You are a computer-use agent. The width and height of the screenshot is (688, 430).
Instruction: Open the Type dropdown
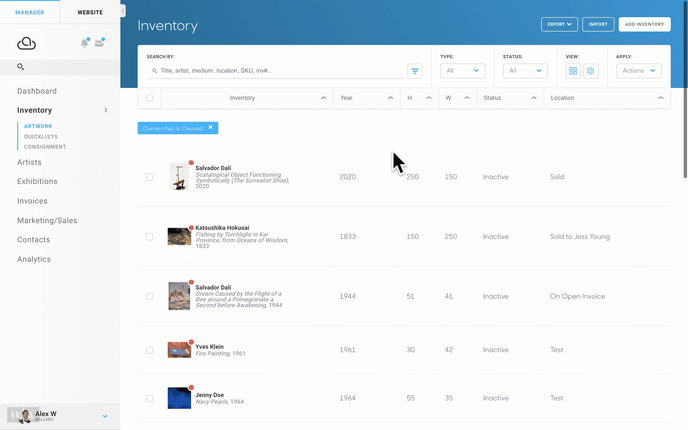click(462, 71)
